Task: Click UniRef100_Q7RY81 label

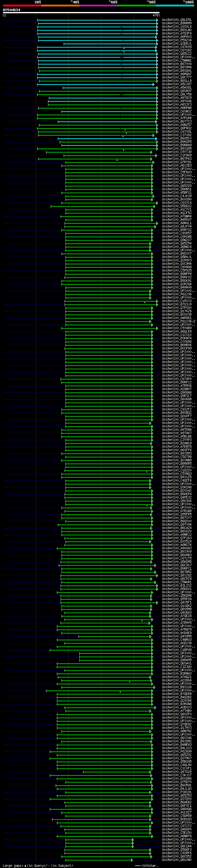Action: [x=176, y=162]
